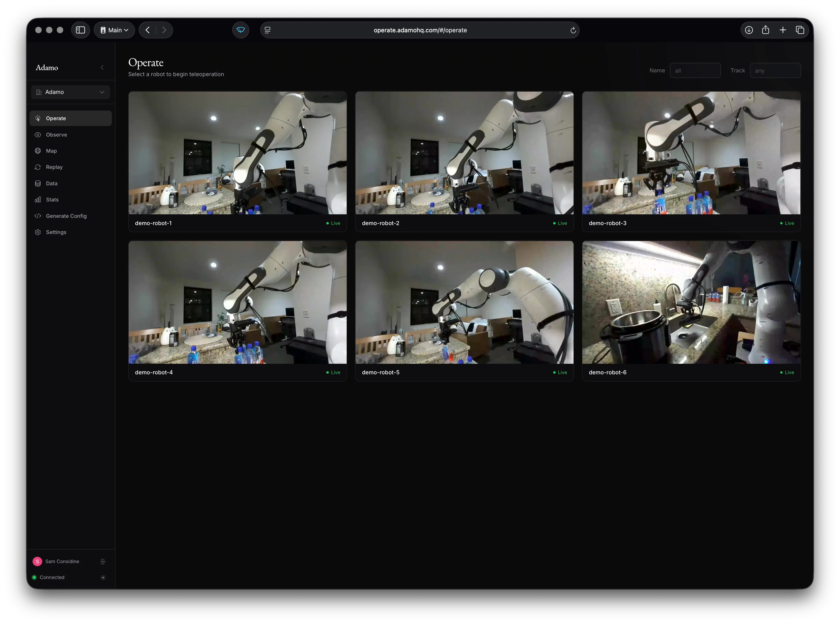
Task: Click the Live status on demo-robot-6
Action: (x=787, y=372)
